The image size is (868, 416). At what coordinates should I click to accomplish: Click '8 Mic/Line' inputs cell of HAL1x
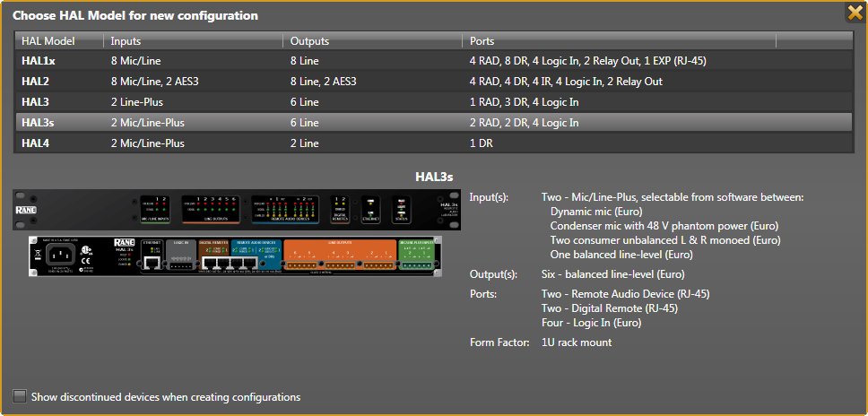pyautogui.click(x=135, y=61)
